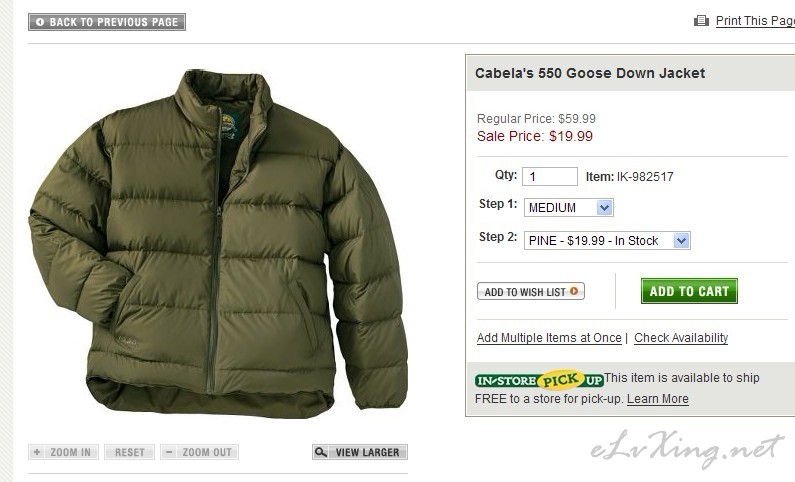Open the Check Availability link
Image resolution: width=795 pixels, height=482 pixels.
pos(681,338)
